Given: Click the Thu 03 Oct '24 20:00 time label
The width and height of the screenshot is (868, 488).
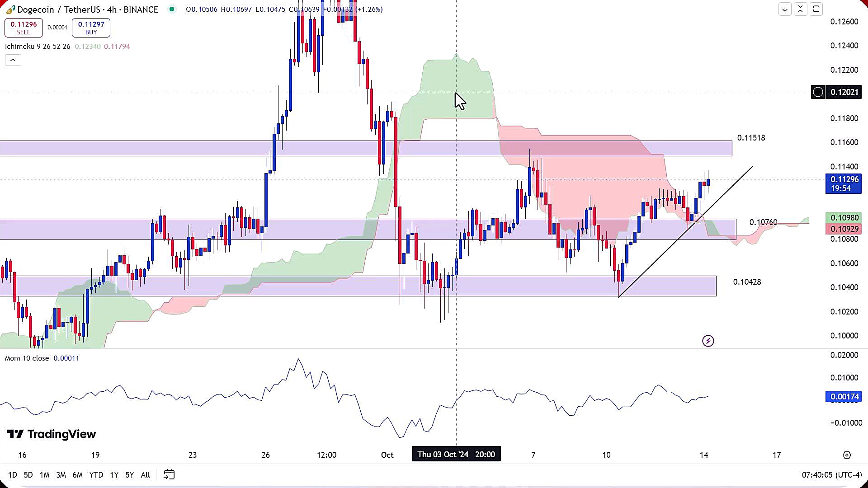Looking at the screenshot, I should (x=456, y=455).
